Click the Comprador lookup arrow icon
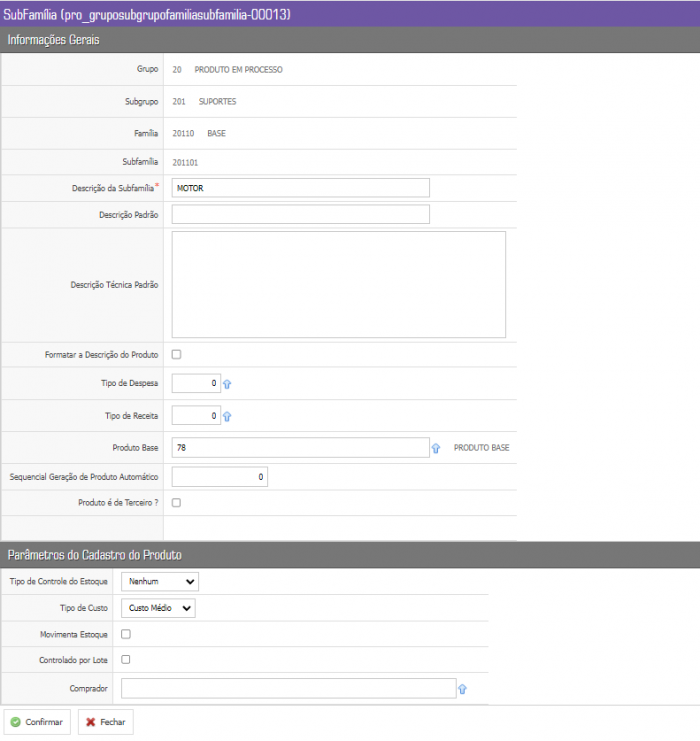Image resolution: width=700 pixels, height=741 pixels. (462, 689)
